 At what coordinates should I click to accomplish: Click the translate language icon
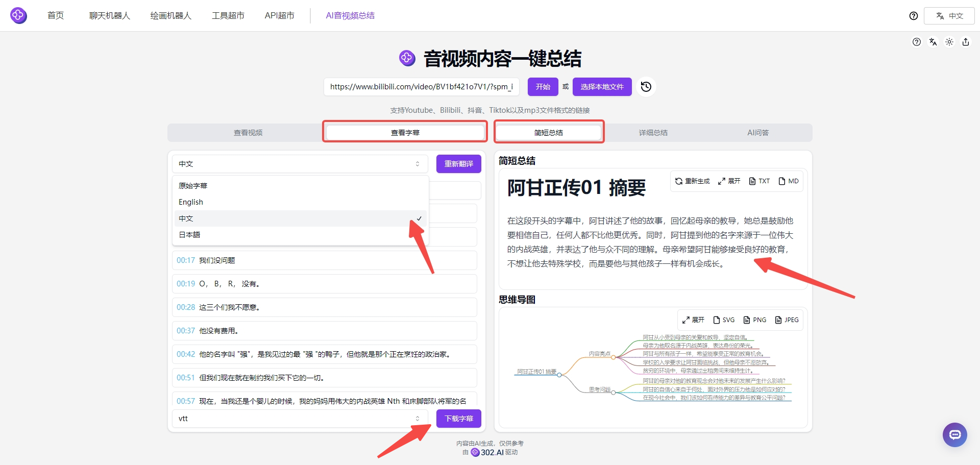tap(933, 42)
